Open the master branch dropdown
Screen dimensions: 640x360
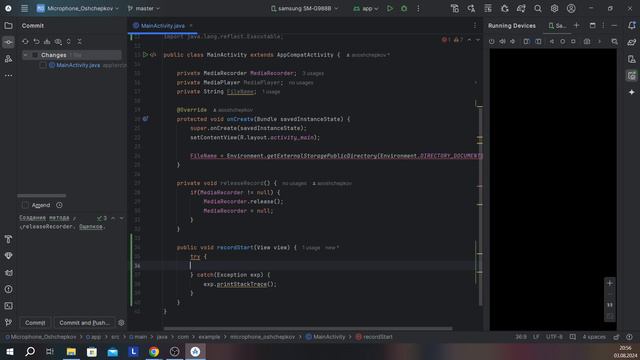point(144,8)
